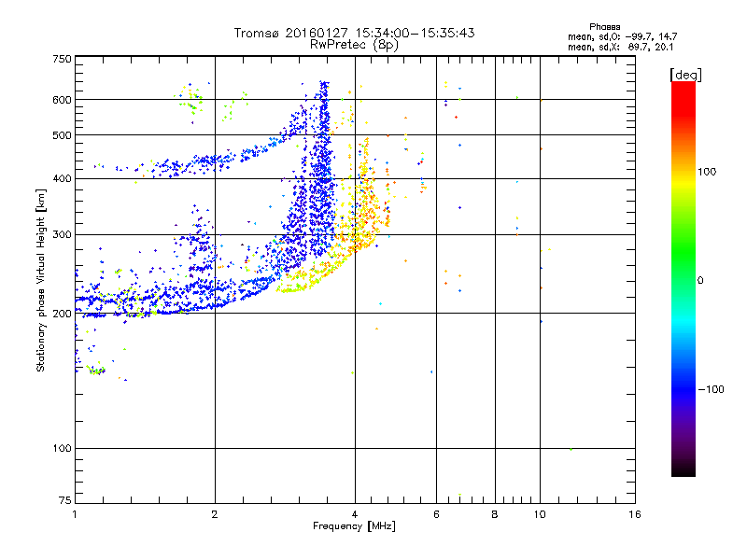Click the yellow band of the colorbar
The width and height of the screenshot is (747, 560).
coord(684,183)
